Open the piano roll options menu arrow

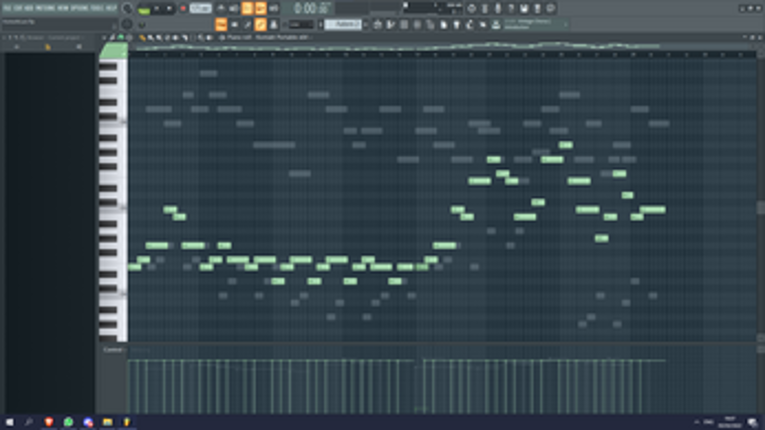pyautogui.click(x=104, y=38)
